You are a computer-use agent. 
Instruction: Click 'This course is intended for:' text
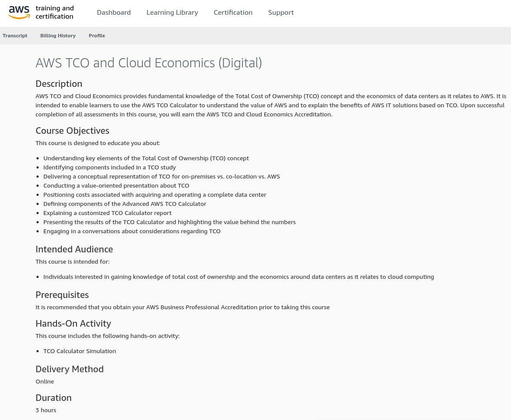coord(72,261)
